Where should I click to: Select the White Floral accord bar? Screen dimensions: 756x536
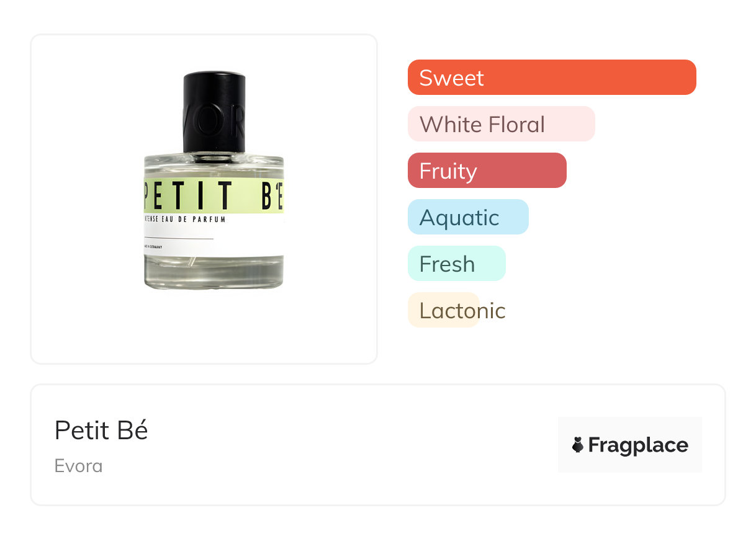point(501,124)
